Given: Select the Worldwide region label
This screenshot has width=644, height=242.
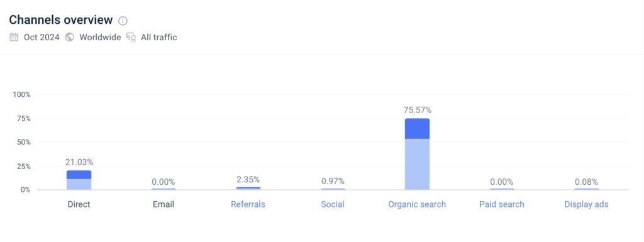Looking at the screenshot, I should pyautogui.click(x=100, y=37).
